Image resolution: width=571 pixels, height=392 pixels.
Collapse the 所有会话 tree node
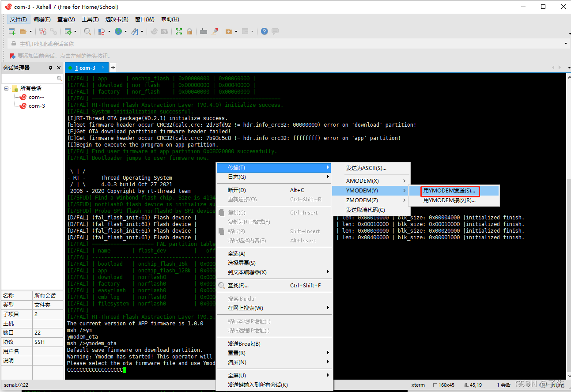pos(7,88)
